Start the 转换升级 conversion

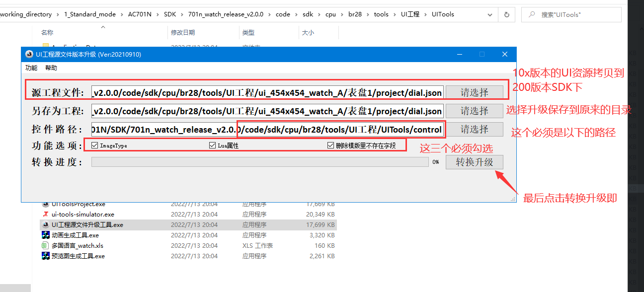pyautogui.click(x=475, y=162)
